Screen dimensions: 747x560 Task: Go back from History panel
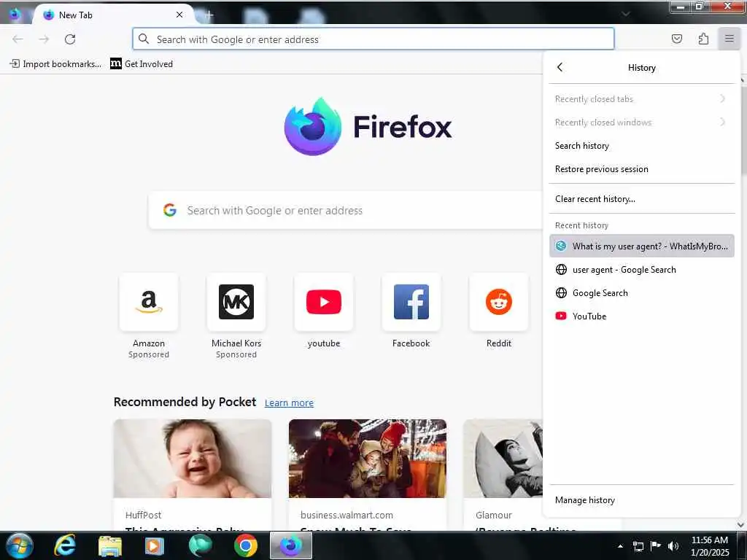[x=560, y=67]
